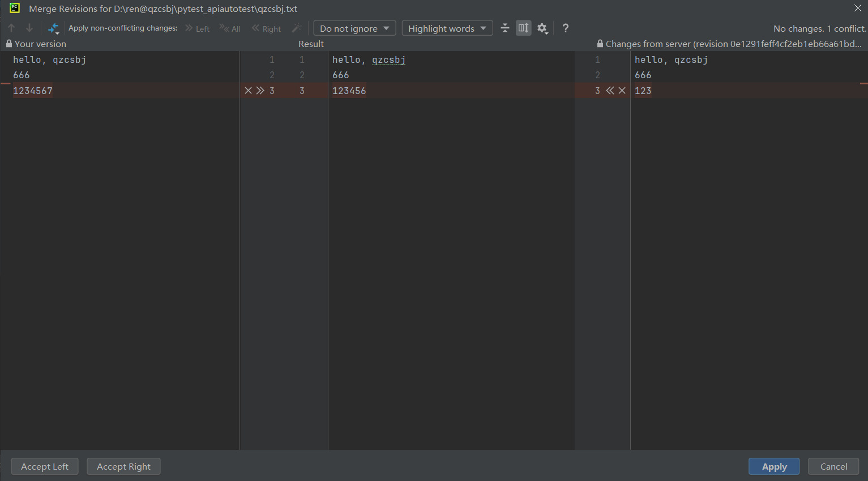Click the resolve conflicts magic wand icon
This screenshot has width=868, height=481.
pos(297,28)
